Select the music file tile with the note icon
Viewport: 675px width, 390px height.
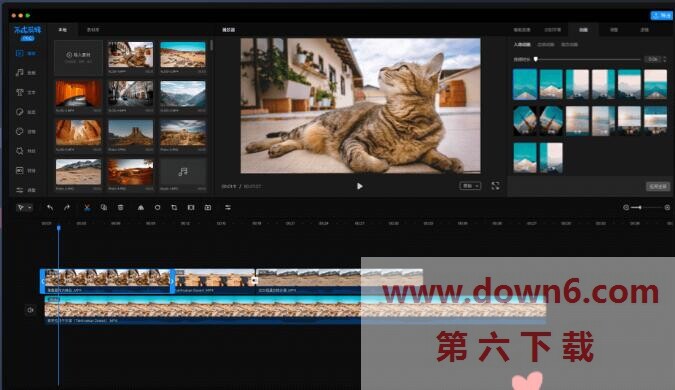pos(183,172)
